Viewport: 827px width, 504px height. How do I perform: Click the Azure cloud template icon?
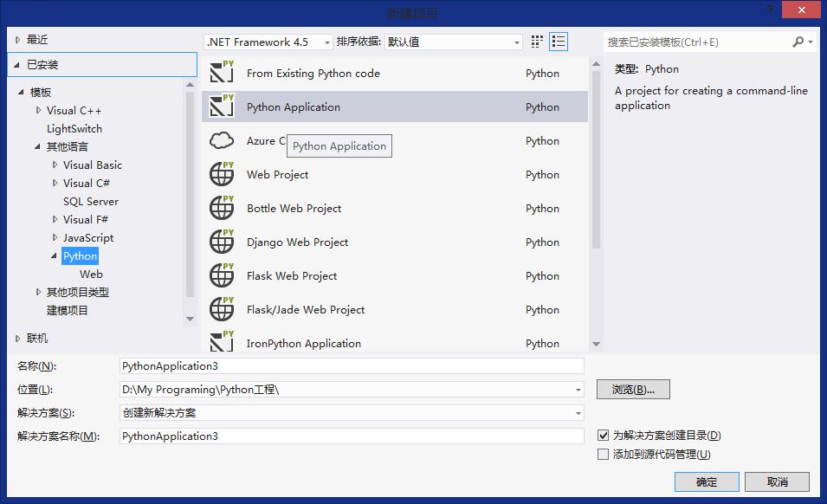(222, 140)
